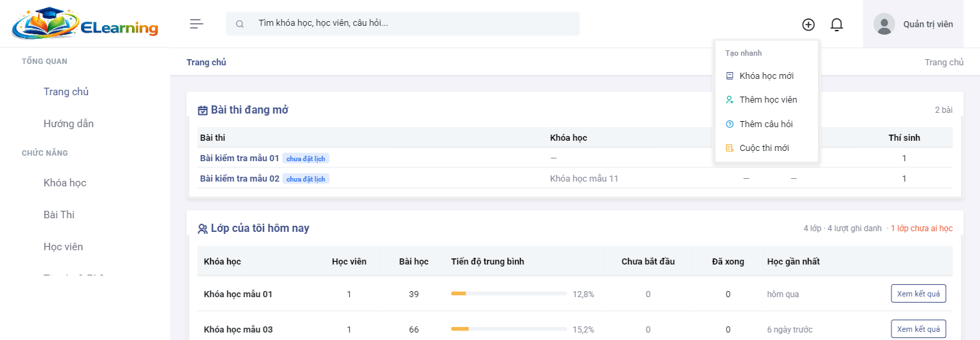Image resolution: width=980 pixels, height=340 pixels.
Task: Click the Đã xong column header
Action: click(x=728, y=262)
